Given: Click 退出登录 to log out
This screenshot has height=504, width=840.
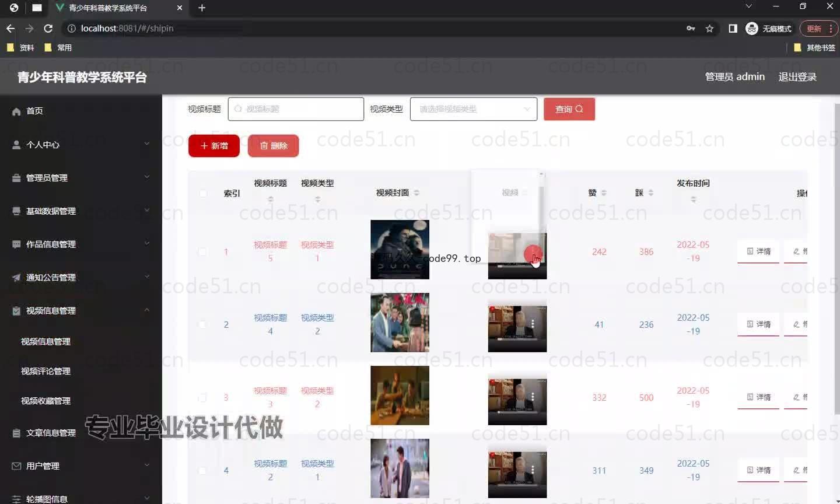Looking at the screenshot, I should click(797, 77).
